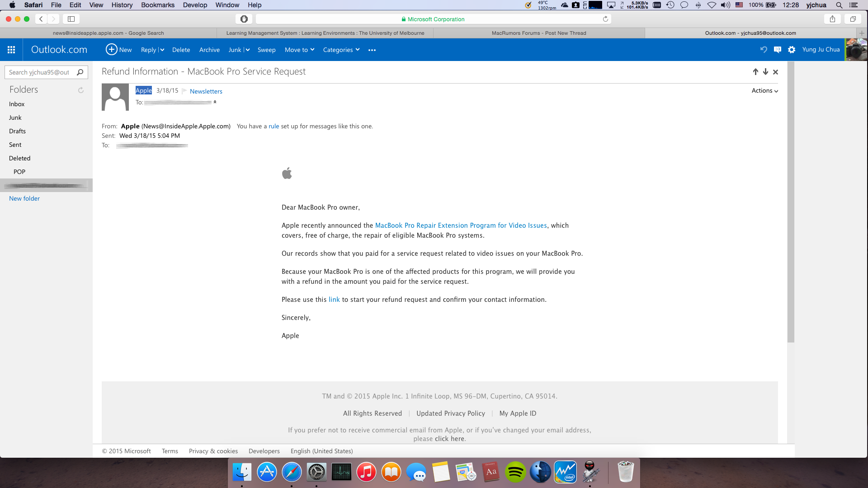This screenshot has width=868, height=488.
Task: Click the Reply button
Action: click(x=148, y=50)
